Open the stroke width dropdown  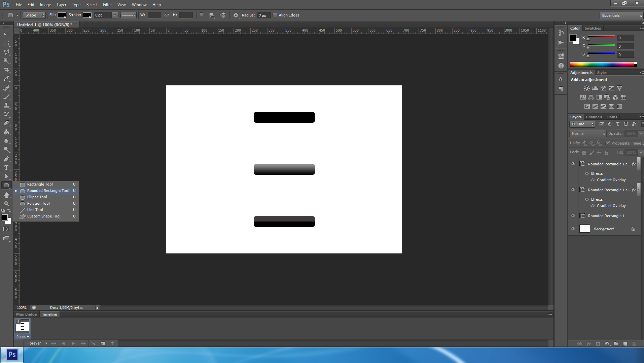tap(115, 15)
